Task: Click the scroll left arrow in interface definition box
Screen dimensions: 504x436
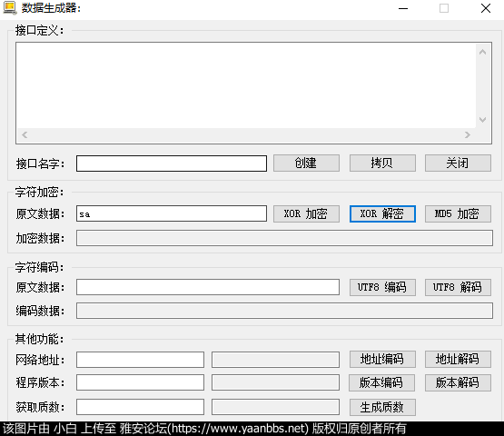Action: (x=25, y=134)
